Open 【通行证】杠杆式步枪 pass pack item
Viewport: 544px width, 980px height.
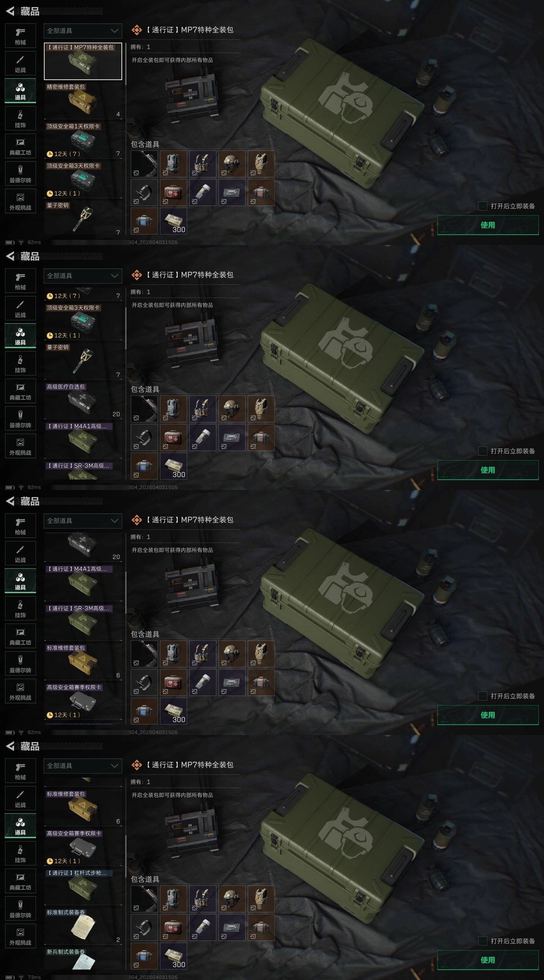(x=83, y=886)
